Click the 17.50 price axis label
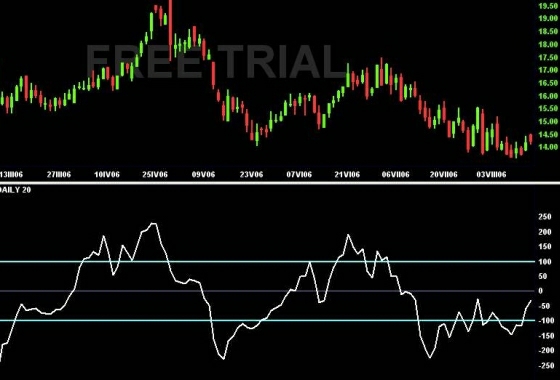560x380 pixels. 548,58
